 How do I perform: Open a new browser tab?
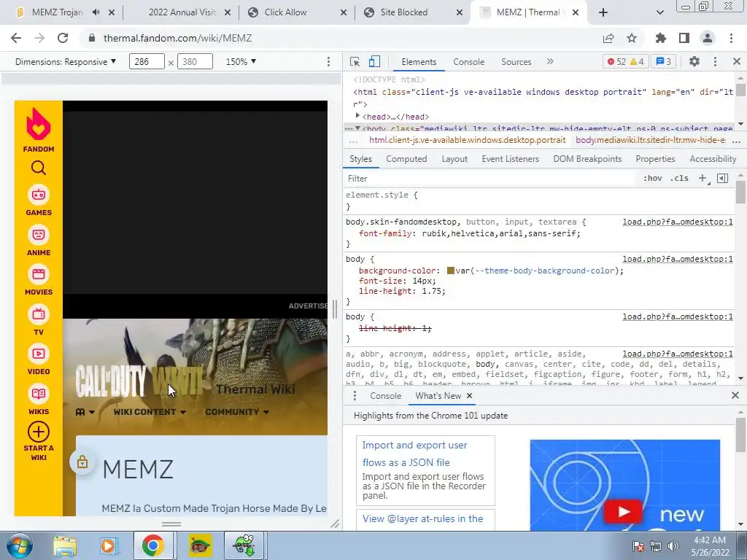tap(603, 12)
